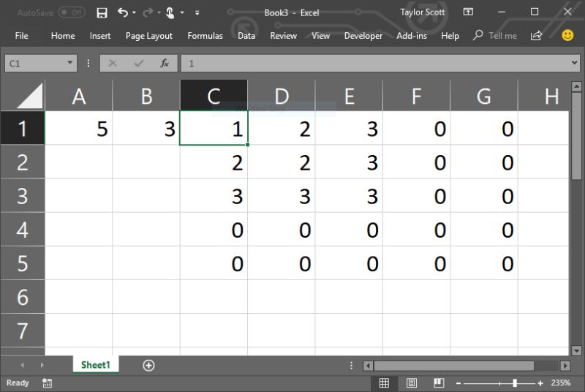Click vertical scrollbar up arrow
The width and height of the screenshot is (585, 392).
tap(576, 87)
